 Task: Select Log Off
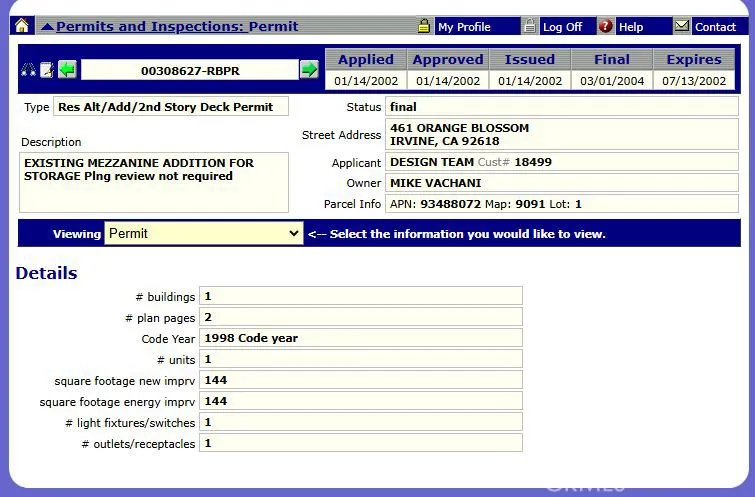point(562,27)
